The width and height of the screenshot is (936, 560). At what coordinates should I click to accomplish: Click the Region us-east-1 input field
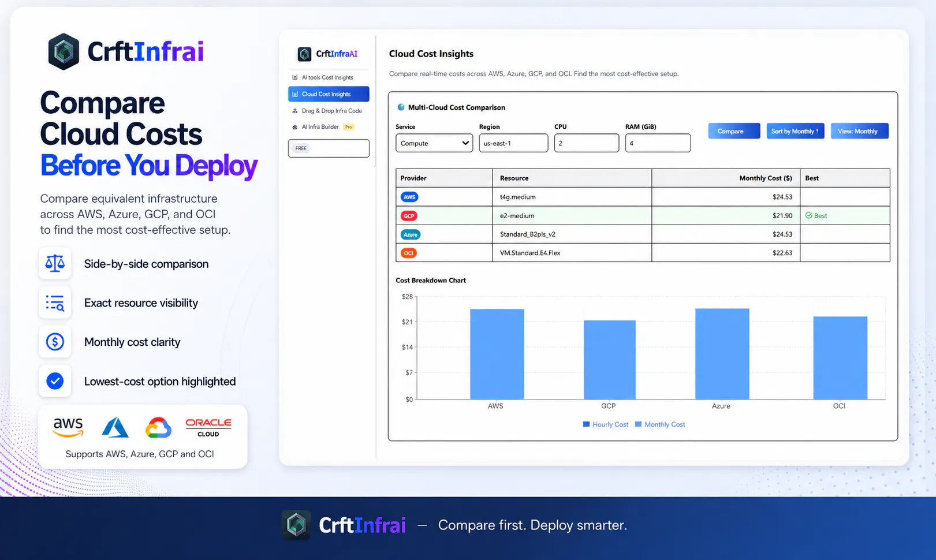click(x=513, y=143)
